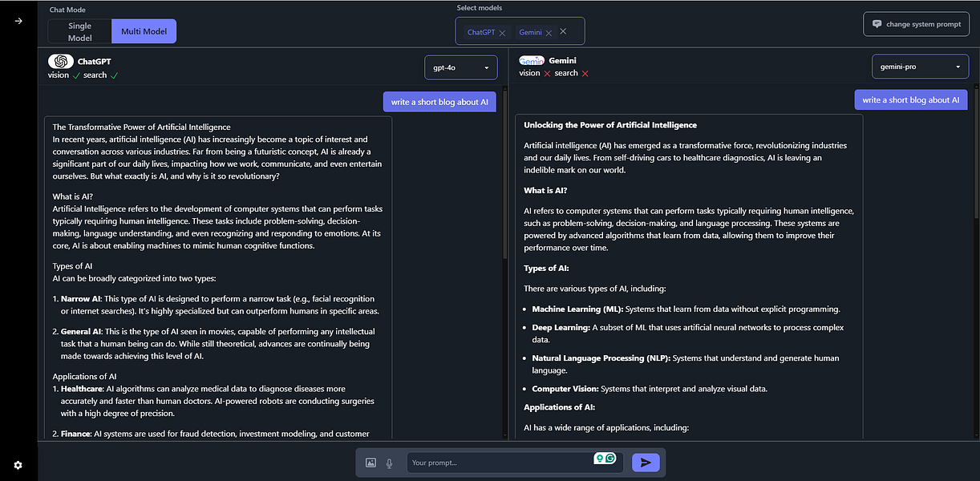The height and width of the screenshot is (481, 980).
Task: Click the 'Select models' label
Action: [479, 8]
